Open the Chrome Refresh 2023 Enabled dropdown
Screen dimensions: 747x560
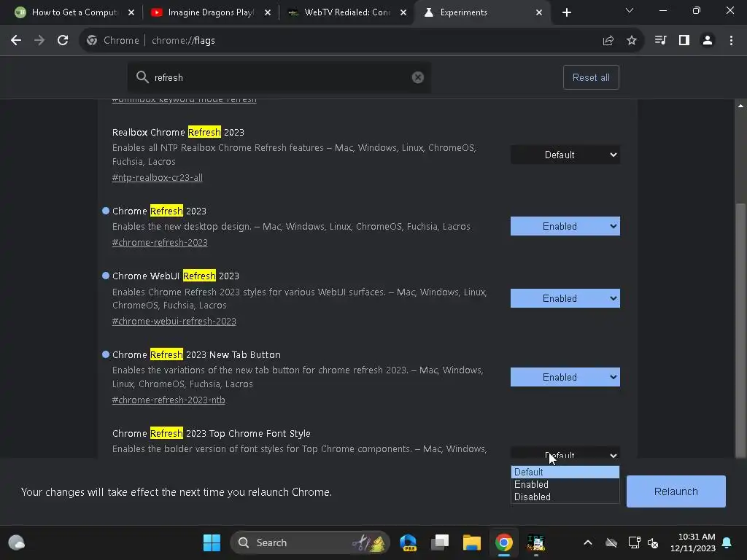565,226
